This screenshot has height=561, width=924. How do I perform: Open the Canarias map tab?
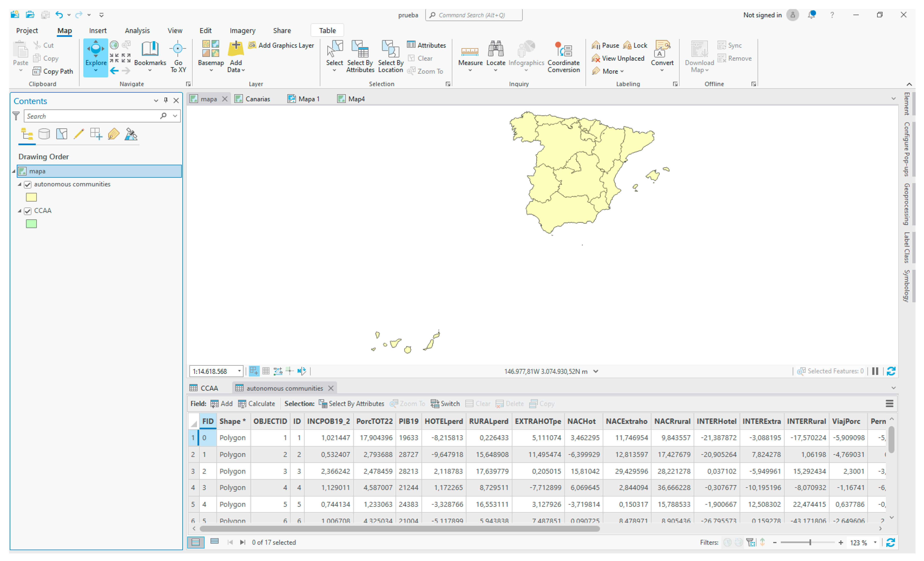pos(257,99)
